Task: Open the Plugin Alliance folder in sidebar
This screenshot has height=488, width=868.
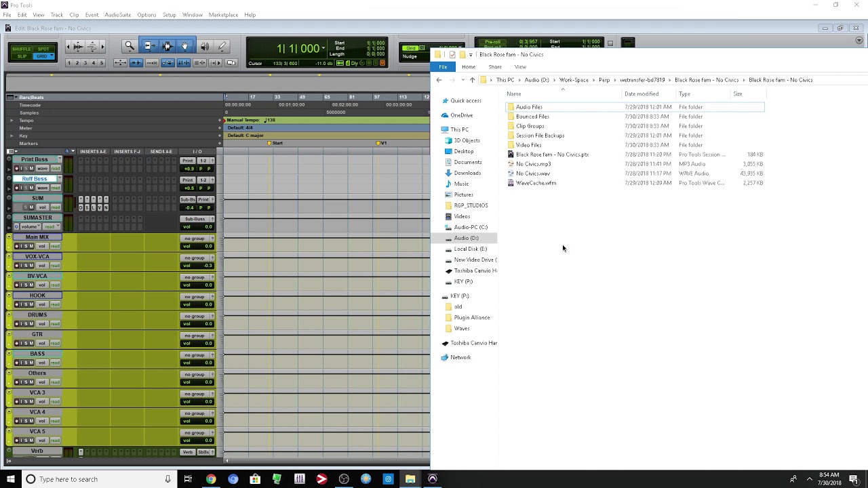Action: coord(471,317)
